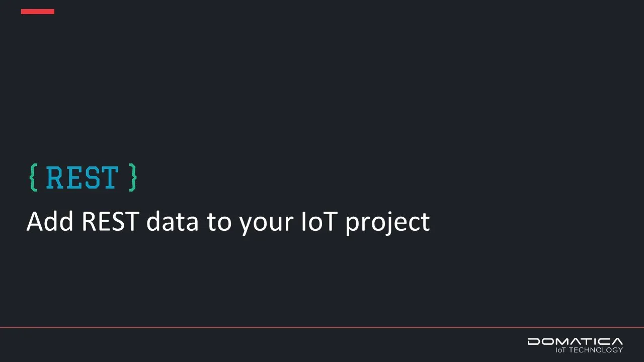Image resolution: width=644 pixels, height=362 pixels.
Task: Click the IoT TECHNOLOGY tagline
Action: 589,350
